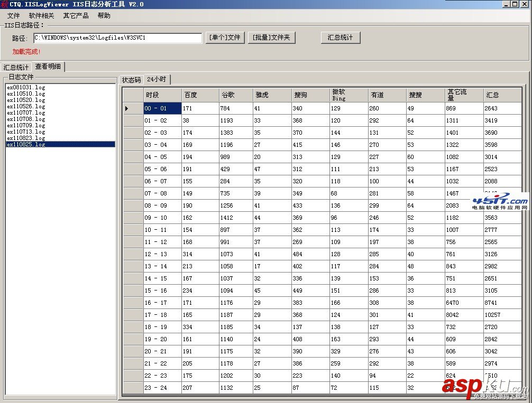The height and width of the screenshot is (403, 532).
Task: Open the 软件相关 menu
Action: [x=41, y=16]
